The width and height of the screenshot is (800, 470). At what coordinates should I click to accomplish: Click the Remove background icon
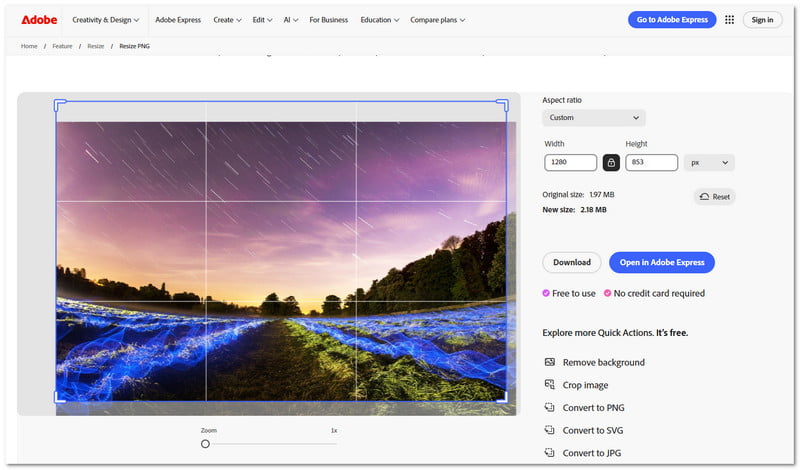point(549,362)
